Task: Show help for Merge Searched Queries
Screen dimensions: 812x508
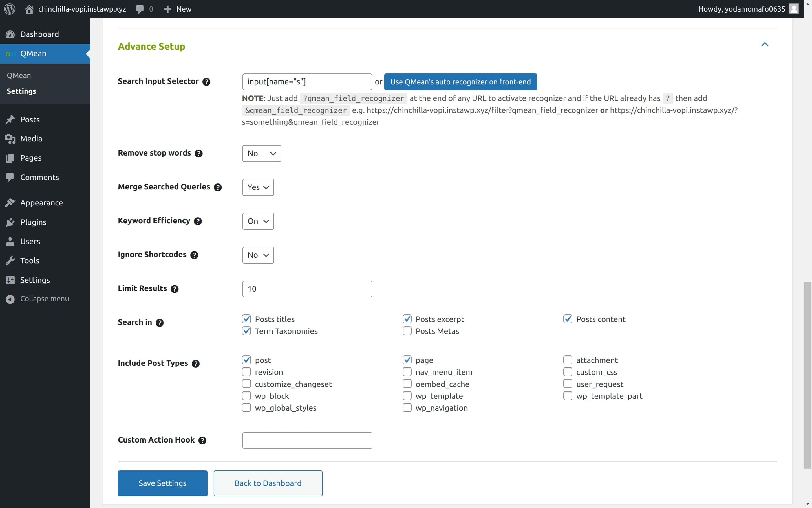Action: click(x=218, y=187)
